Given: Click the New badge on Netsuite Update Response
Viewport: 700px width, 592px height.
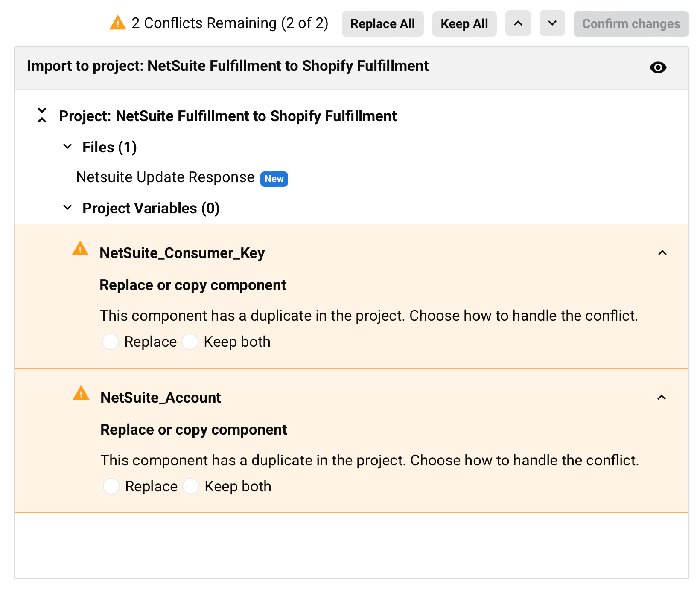Looking at the screenshot, I should point(274,179).
